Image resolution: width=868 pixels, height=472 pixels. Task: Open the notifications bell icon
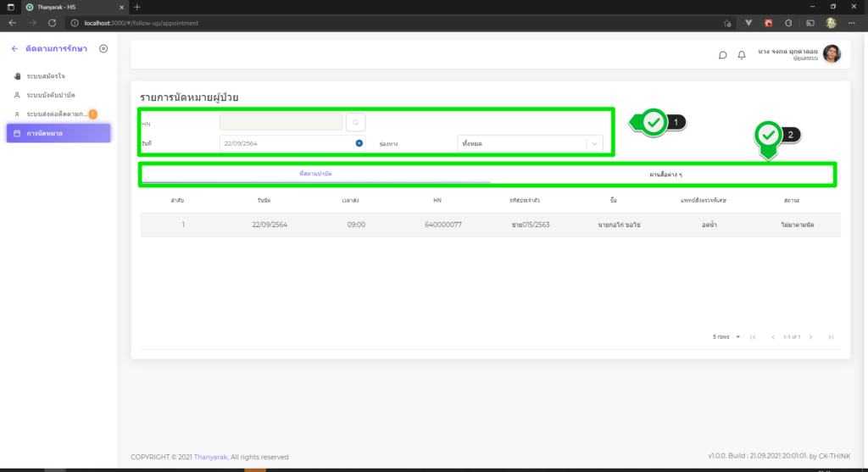pyautogui.click(x=742, y=55)
